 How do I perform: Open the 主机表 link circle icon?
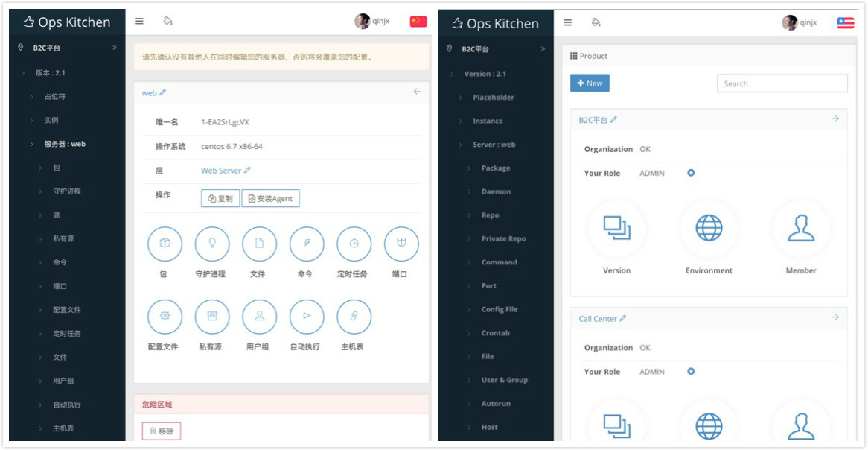tap(354, 317)
